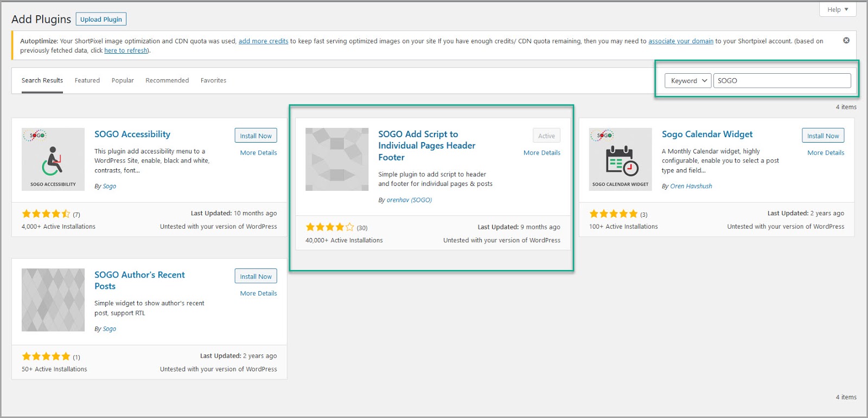Install the Sogo Calendar Widget plugin
Image resolution: width=868 pixels, height=418 pixels.
pos(822,136)
